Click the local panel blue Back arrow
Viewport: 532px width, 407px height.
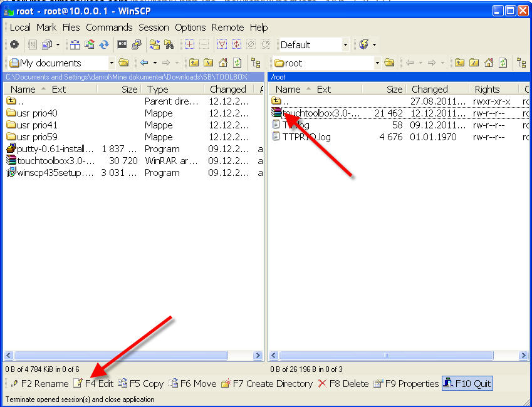tap(144, 63)
